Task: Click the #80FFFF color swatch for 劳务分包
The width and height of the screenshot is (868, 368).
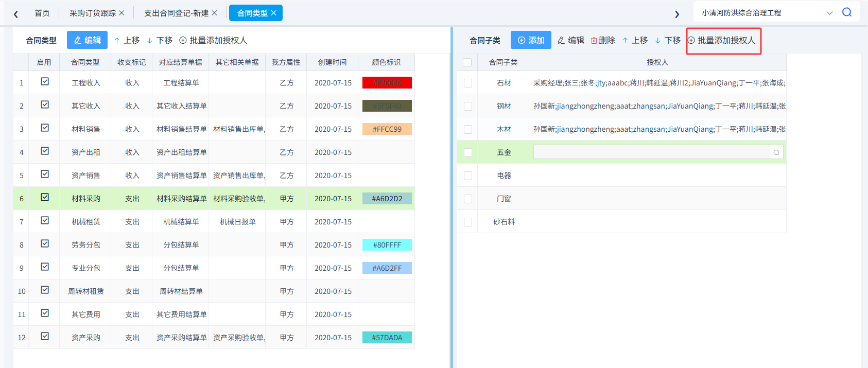Action: click(387, 245)
